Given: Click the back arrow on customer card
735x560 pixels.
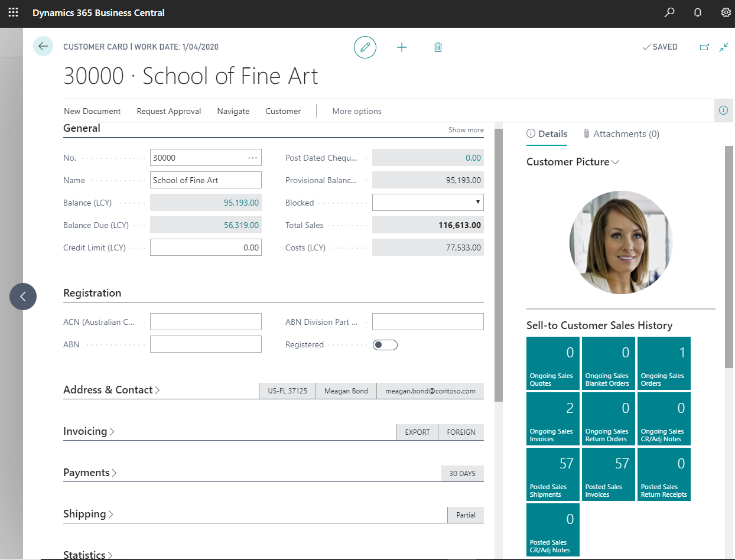Looking at the screenshot, I should click(x=43, y=46).
